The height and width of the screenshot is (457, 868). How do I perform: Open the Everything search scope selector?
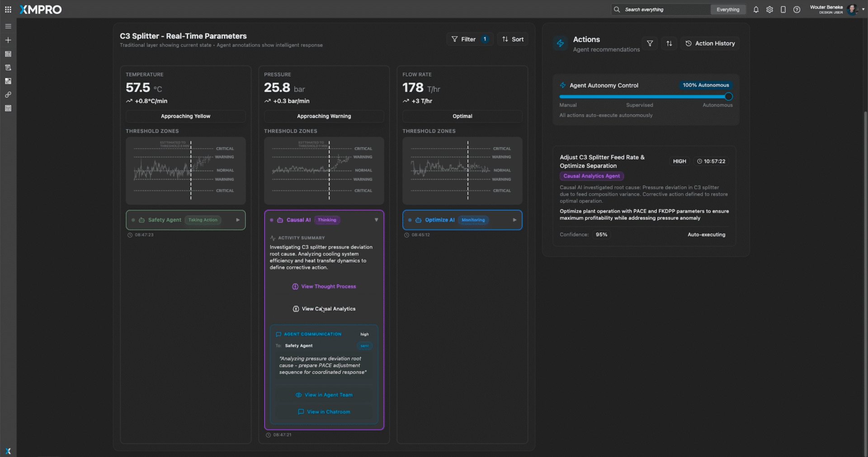tap(728, 9)
